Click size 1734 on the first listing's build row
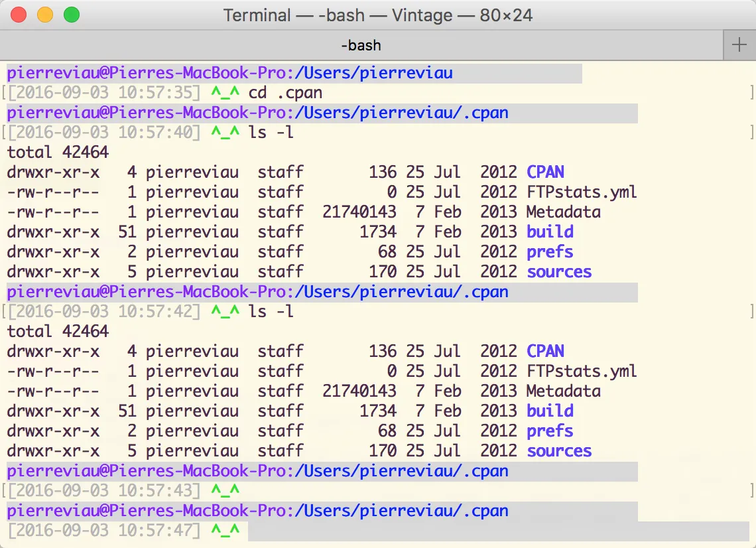 pos(379,232)
